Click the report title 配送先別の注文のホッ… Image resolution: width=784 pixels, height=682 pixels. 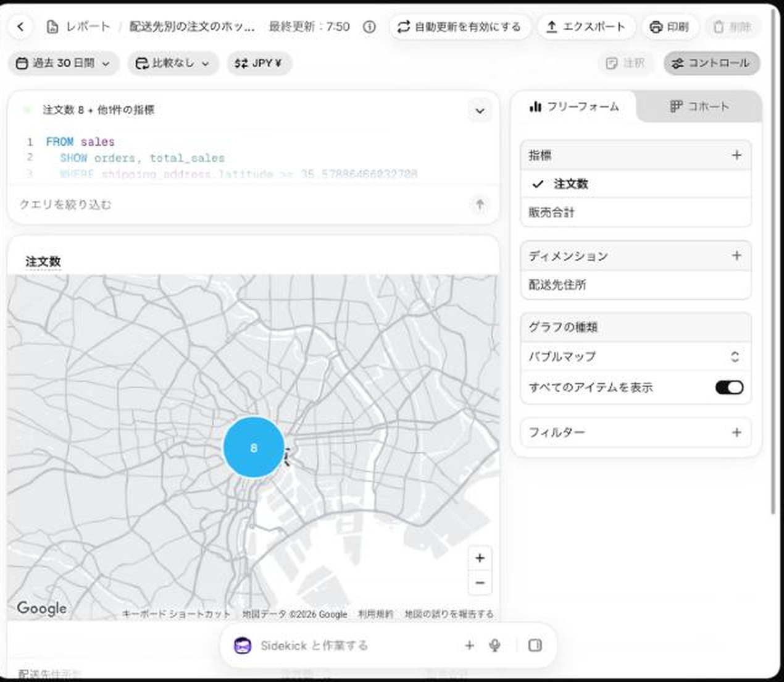(x=191, y=27)
